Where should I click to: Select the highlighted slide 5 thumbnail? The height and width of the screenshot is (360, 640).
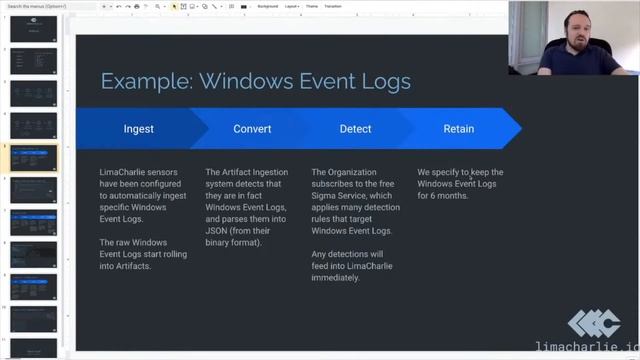click(x=33, y=158)
